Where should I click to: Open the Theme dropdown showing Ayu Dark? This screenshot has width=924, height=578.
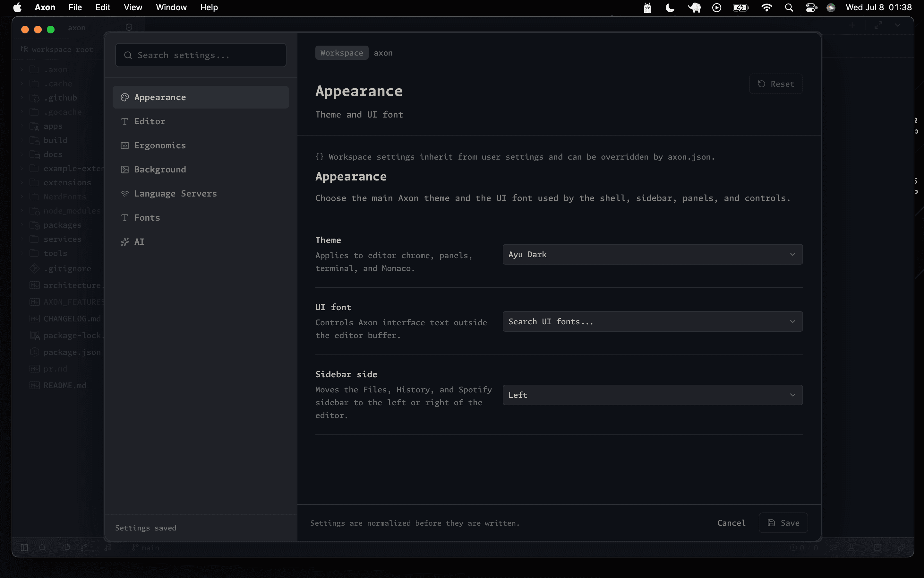tap(653, 254)
